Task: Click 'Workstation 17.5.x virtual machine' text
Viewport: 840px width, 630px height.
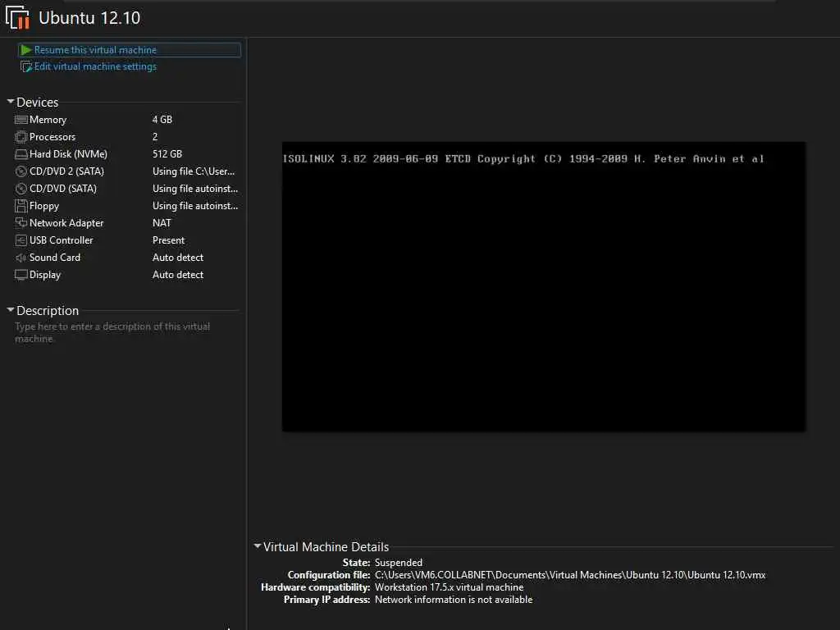Action: point(449,587)
